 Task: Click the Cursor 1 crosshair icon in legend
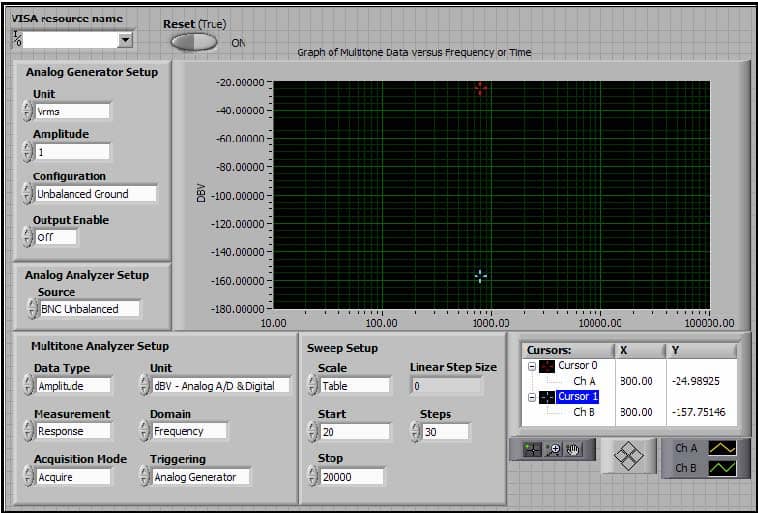(x=547, y=397)
